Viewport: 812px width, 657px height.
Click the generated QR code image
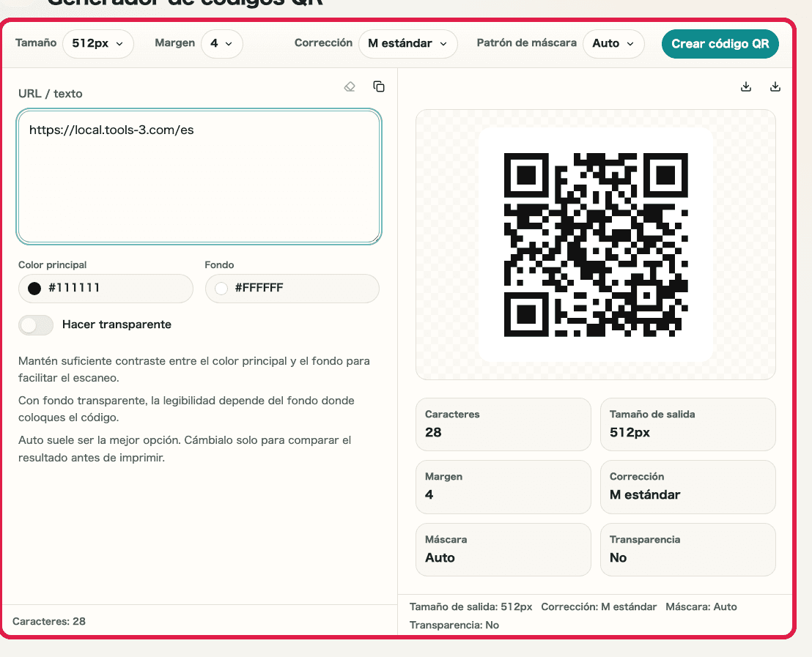pos(596,245)
